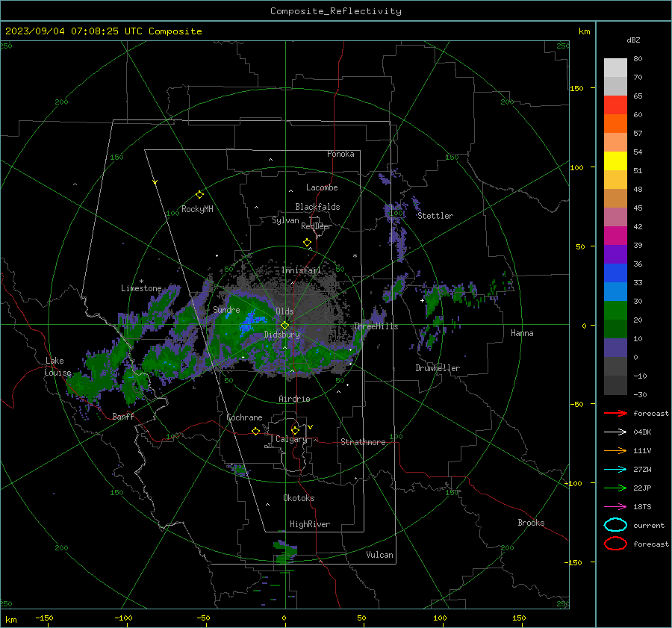
Task: Select the blue 33–36 dBZ swatch
Action: [x=615, y=273]
